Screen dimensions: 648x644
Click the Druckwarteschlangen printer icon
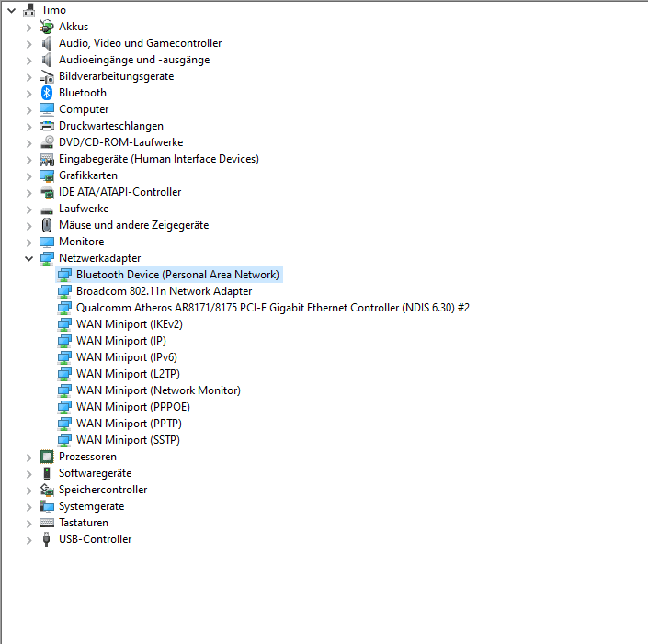coord(47,126)
